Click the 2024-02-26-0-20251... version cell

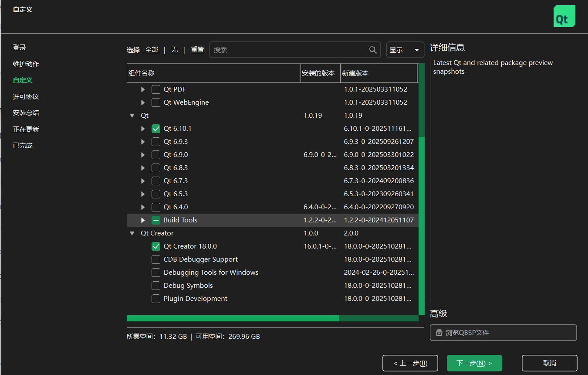379,273
